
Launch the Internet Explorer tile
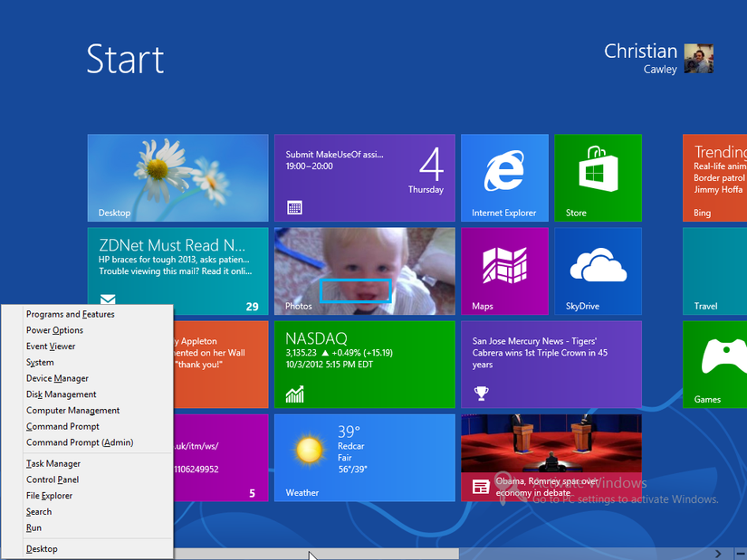(504, 177)
